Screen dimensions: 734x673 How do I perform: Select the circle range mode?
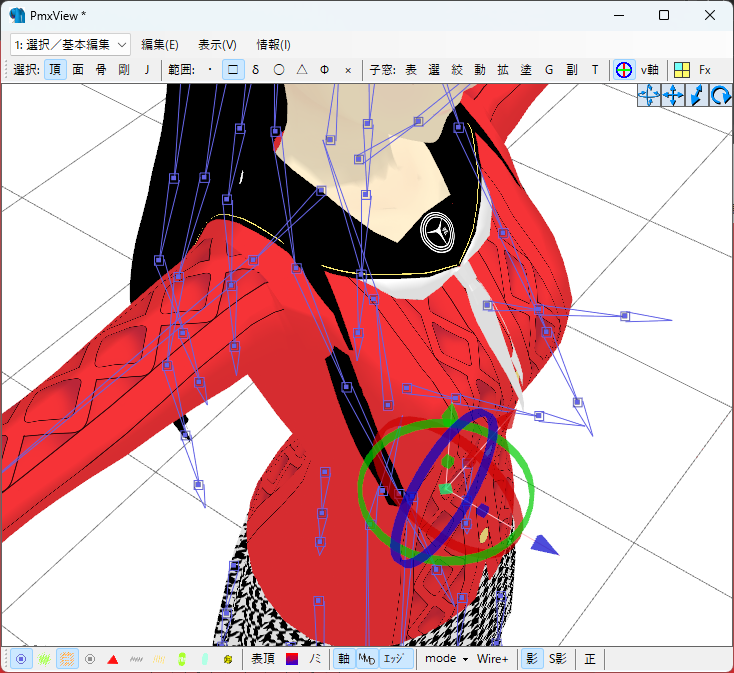[x=279, y=70]
